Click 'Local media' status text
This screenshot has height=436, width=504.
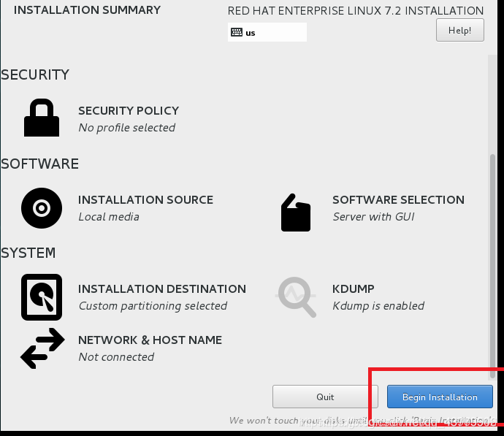(109, 217)
